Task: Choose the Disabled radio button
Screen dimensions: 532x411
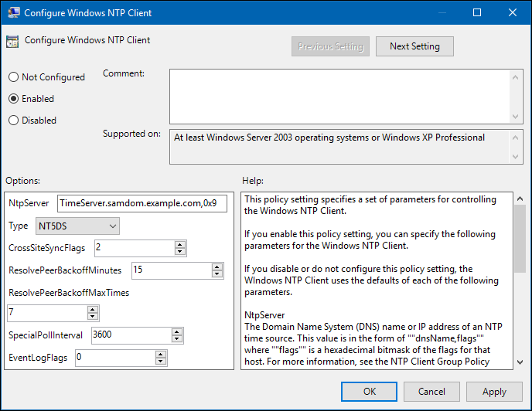Action: click(13, 121)
